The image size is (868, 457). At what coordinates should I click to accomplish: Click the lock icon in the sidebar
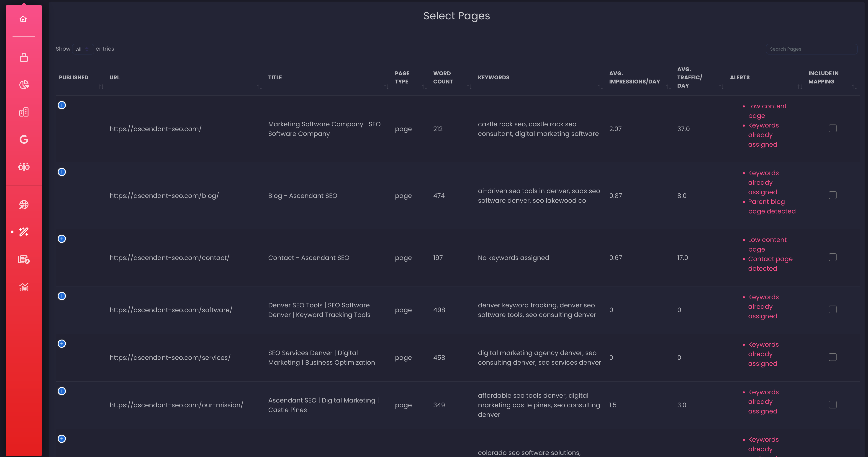24,57
